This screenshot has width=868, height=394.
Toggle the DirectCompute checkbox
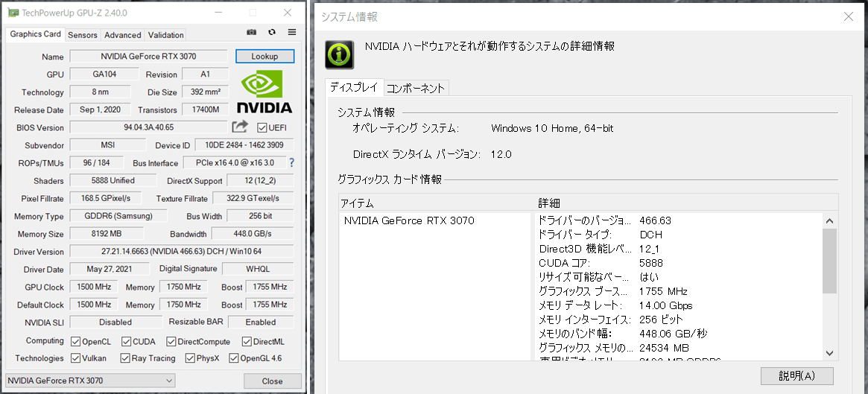(171, 341)
